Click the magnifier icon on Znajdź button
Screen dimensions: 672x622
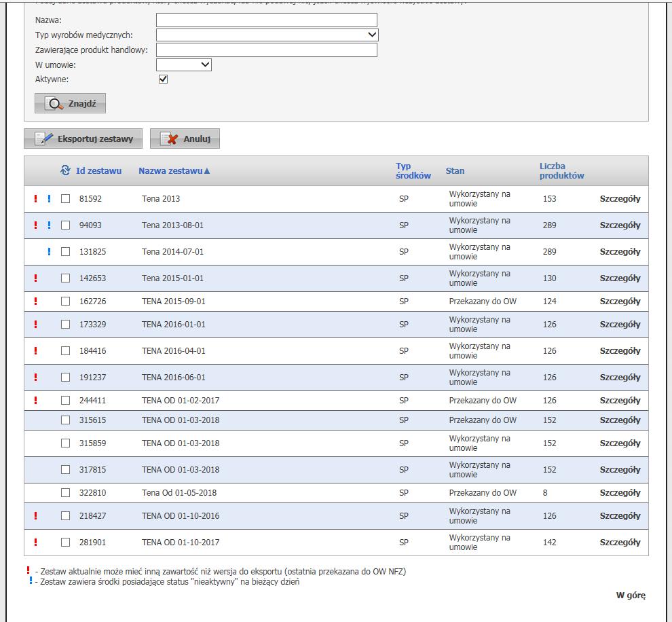(x=54, y=104)
